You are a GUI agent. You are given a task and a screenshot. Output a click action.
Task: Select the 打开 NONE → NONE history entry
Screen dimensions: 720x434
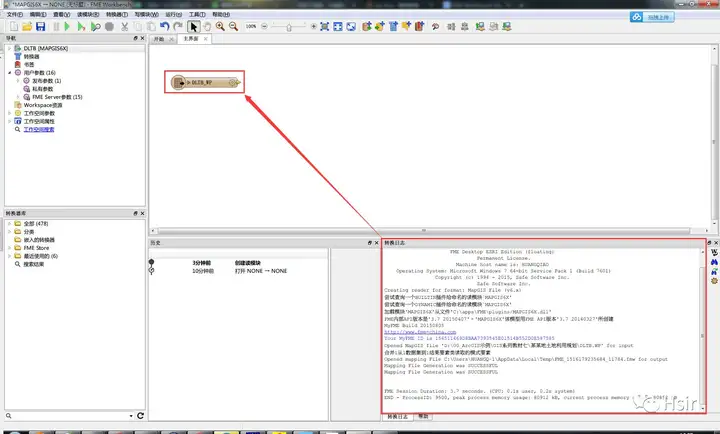click(260, 271)
